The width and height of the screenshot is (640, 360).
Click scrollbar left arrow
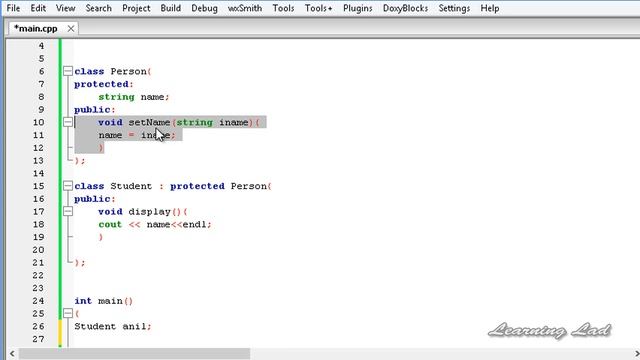pyautogui.click(x=12, y=354)
